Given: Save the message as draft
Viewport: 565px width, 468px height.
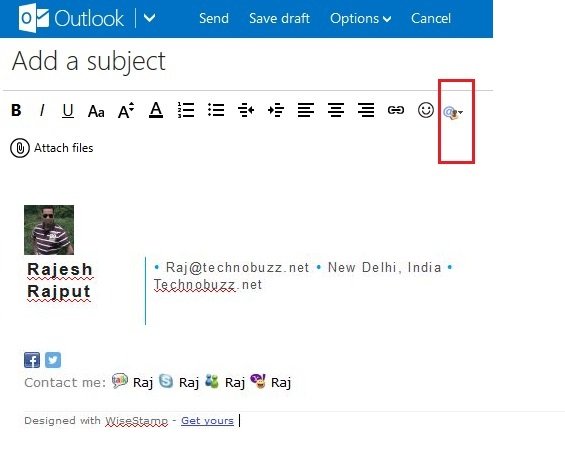Looking at the screenshot, I should [x=279, y=18].
